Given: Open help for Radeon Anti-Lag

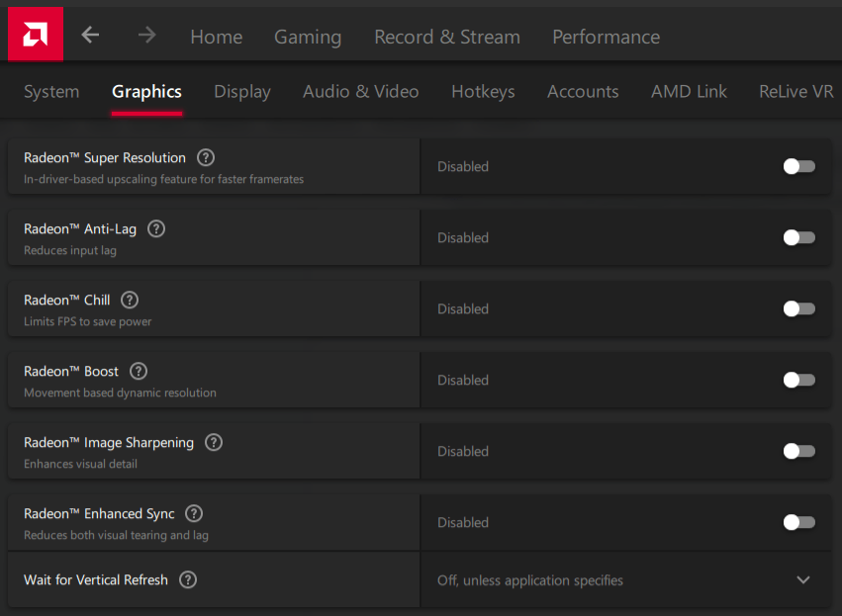Looking at the screenshot, I should tap(156, 229).
